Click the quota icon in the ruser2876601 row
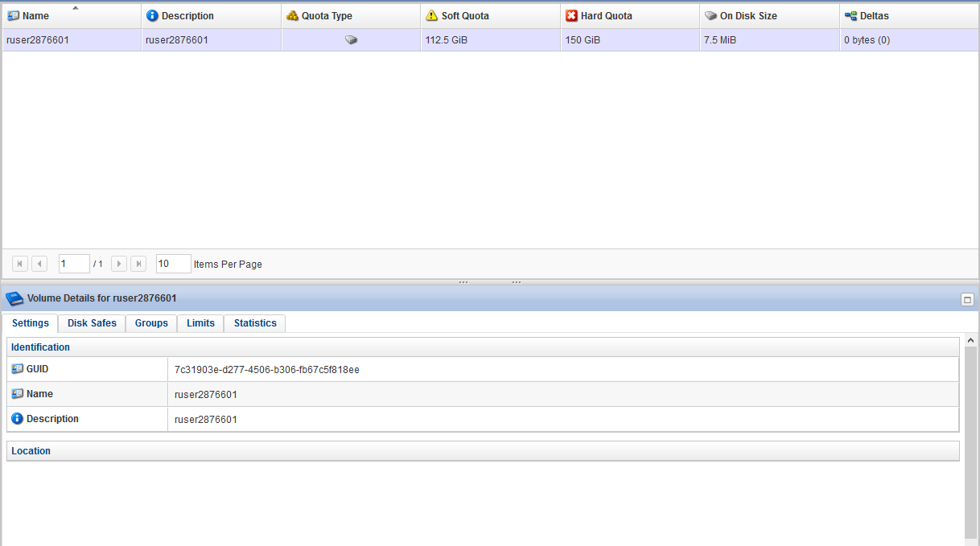 pyautogui.click(x=350, y=39)
